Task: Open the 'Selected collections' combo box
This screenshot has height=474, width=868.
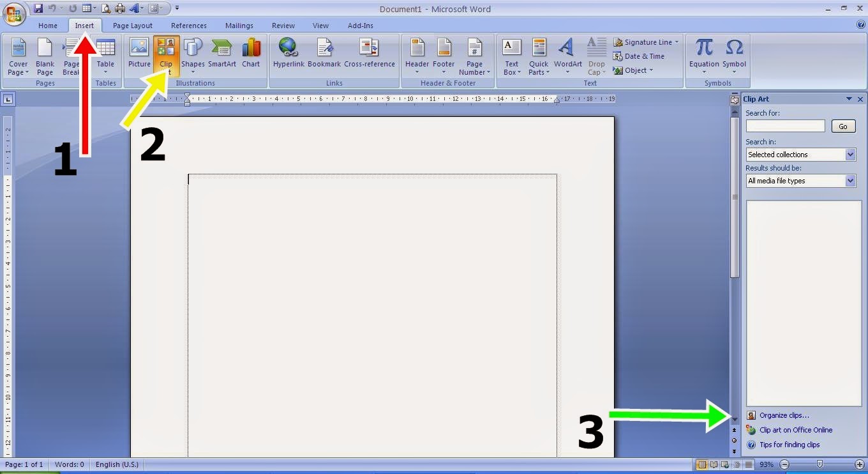Action: coord(801,155)
